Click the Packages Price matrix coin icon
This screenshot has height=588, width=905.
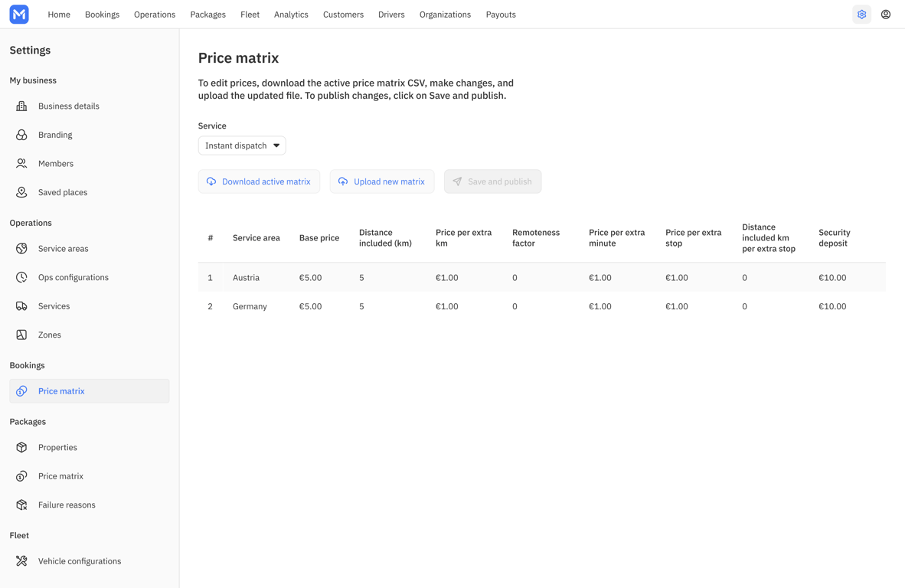21,477
